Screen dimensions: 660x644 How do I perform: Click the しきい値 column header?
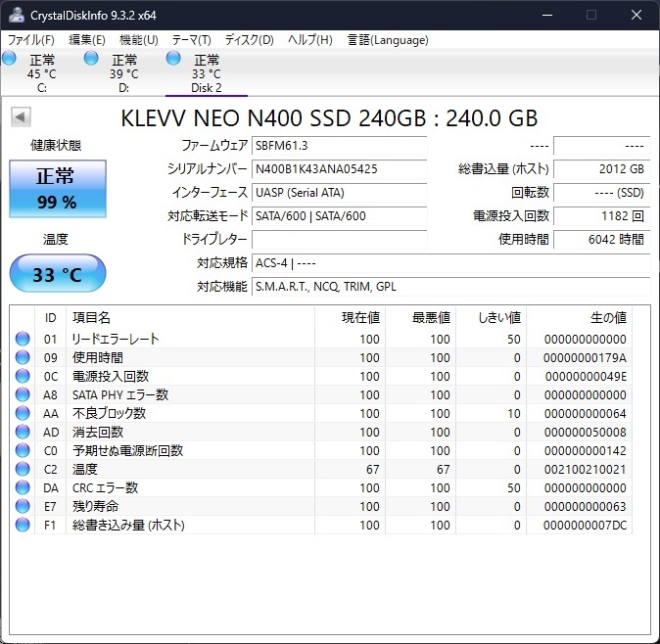[x=492, y=317]
